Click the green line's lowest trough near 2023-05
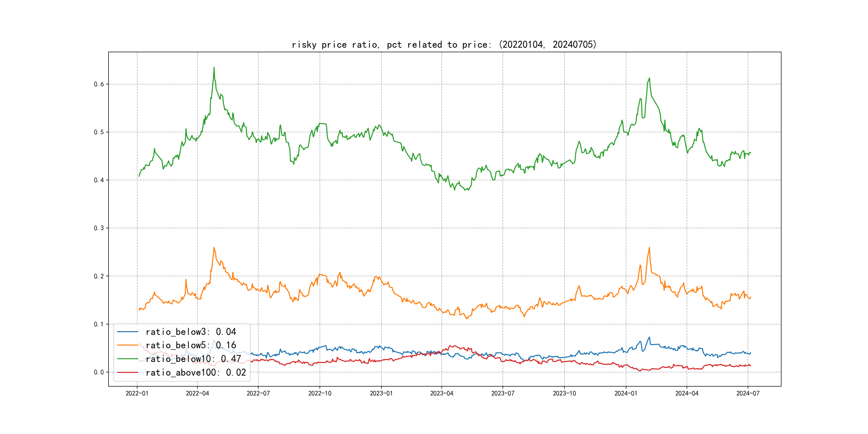868x434 pixels. pyautogui.click(x=465, y=190)
